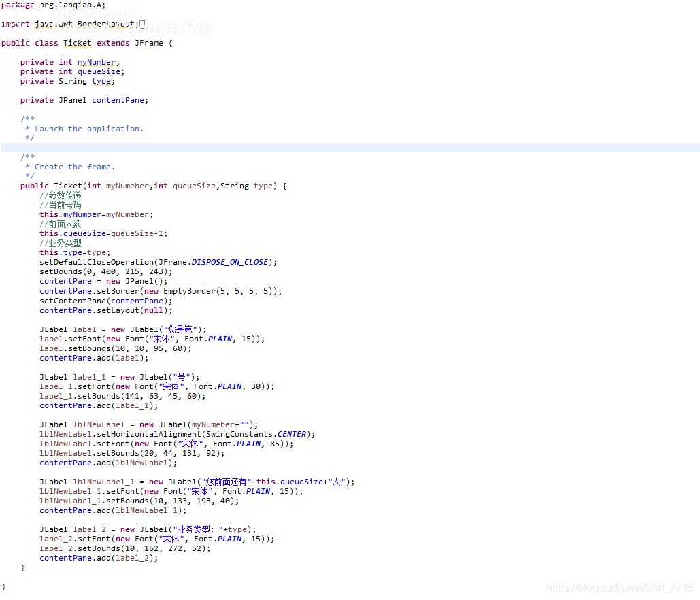Click the '//当前号码' comment
The height and width of the screenshot is (600, 700).
point(61,205)
